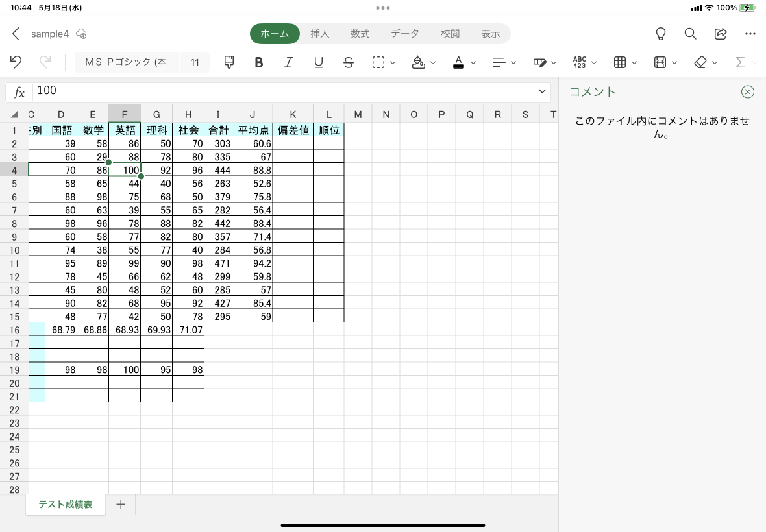Open the lightbulb tell-me icon
Viewport: 766px width, 532px height.
click(660, 34)
